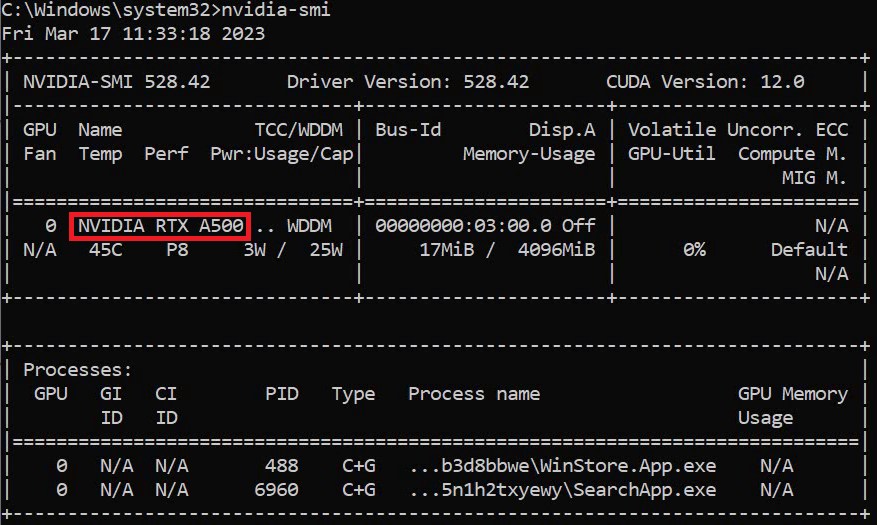Viewport: 877px width, 525px height.
Task: Select PID 6960 in the process list
Action: point(276,490)
